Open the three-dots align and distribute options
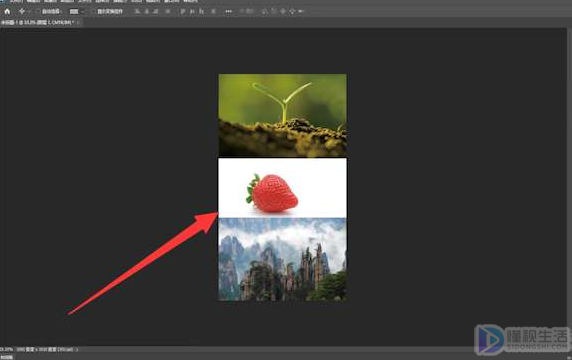The width and height of the screenshot is (572, 360). [x=228, y=11]
